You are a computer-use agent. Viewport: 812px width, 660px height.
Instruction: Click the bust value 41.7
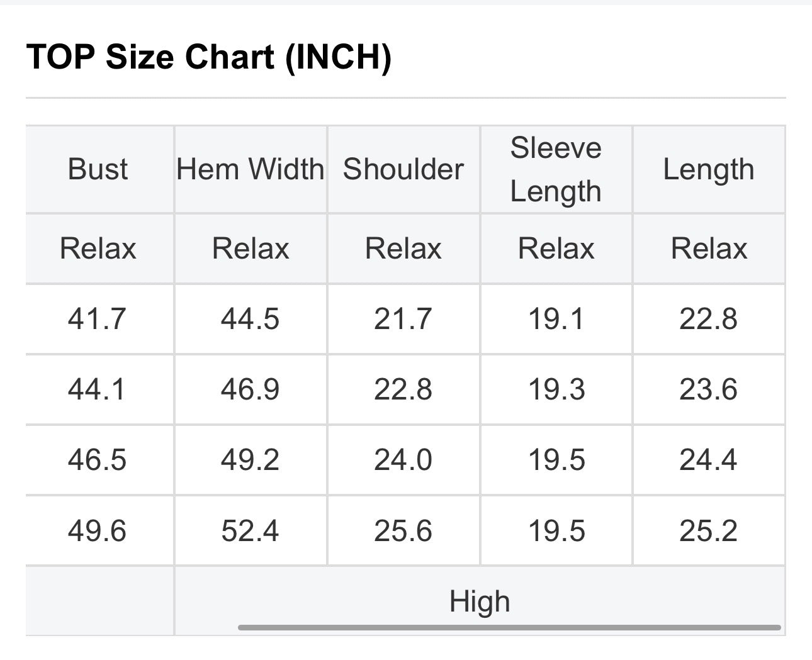[98, 319]
